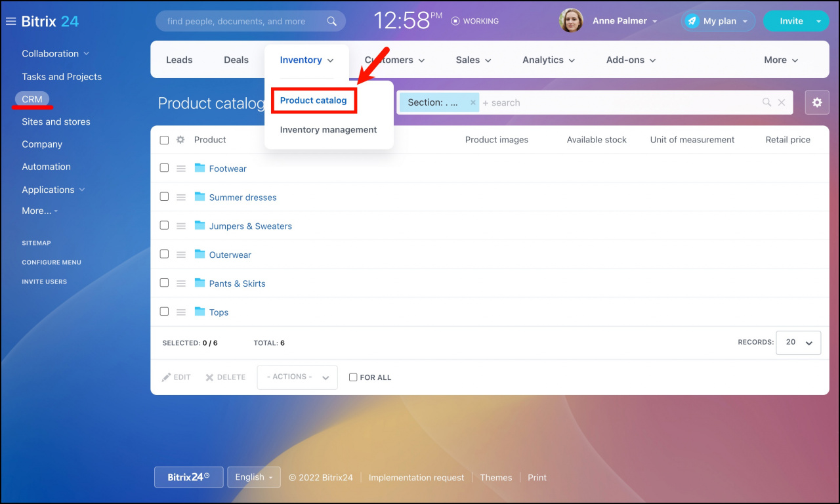Check the Tops row checkbox
The image size is (840, 504).
[x=164, y=312]
